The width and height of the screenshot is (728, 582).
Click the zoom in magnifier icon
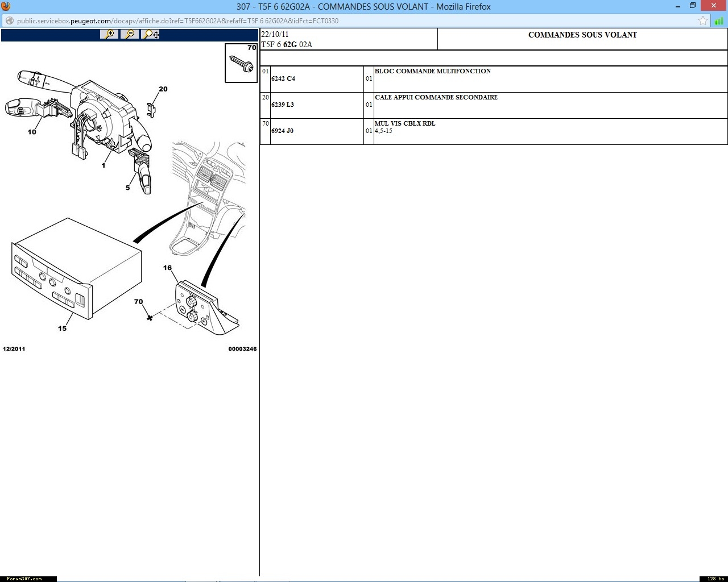pos(109,34)
